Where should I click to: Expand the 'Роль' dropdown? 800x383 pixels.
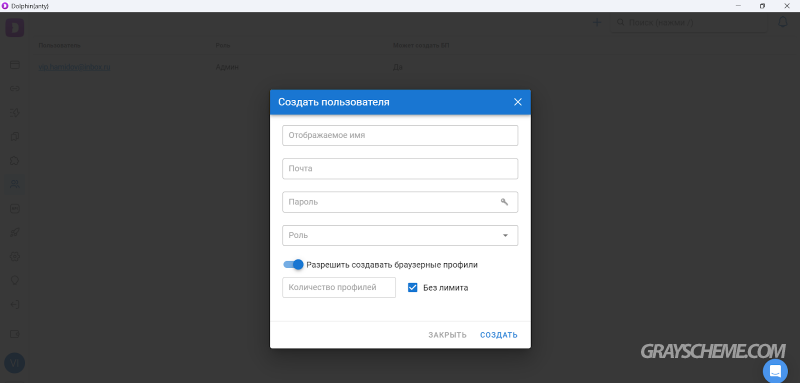pyautogui.click(x=400, y=236)
